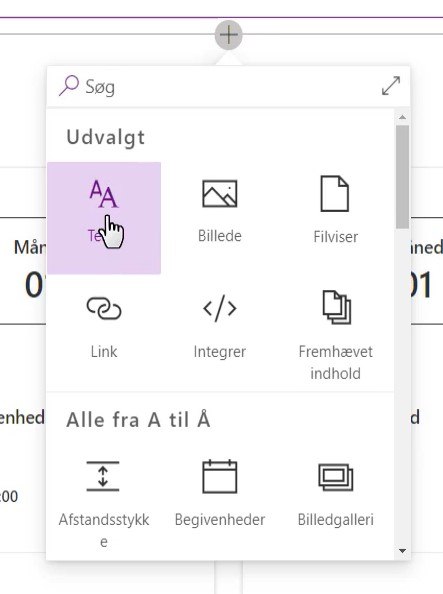The height and width of the screenshot is (594, 443).
Task: Add Fremhævet indhold web part
Action: tap(337, 308)
